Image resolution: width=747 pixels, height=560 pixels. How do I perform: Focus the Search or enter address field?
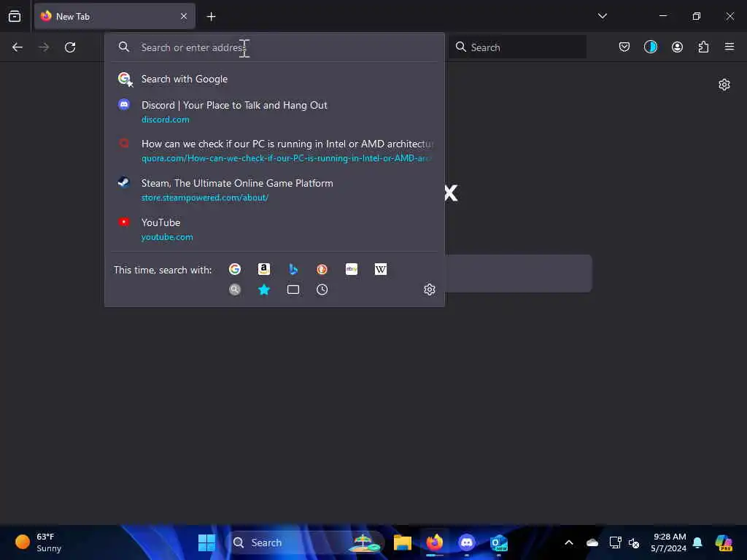274,47
